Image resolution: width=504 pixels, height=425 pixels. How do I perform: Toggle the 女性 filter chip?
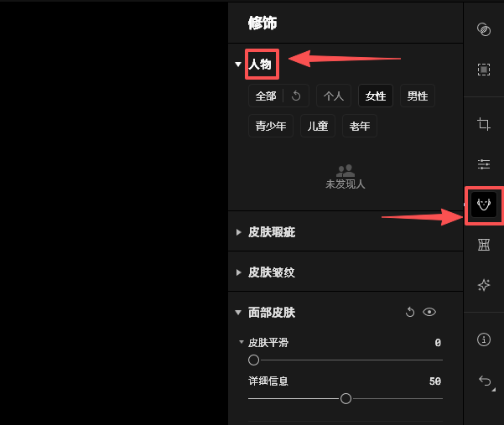[x=376, y=96]
